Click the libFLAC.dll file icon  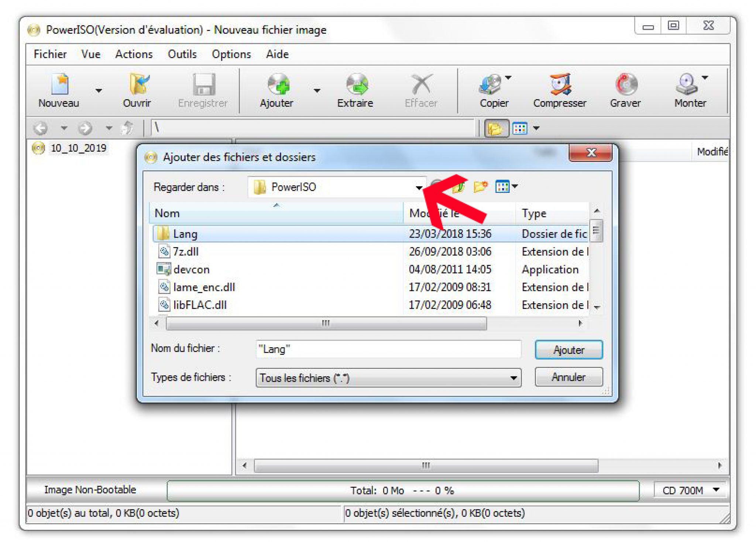(164, 305)
